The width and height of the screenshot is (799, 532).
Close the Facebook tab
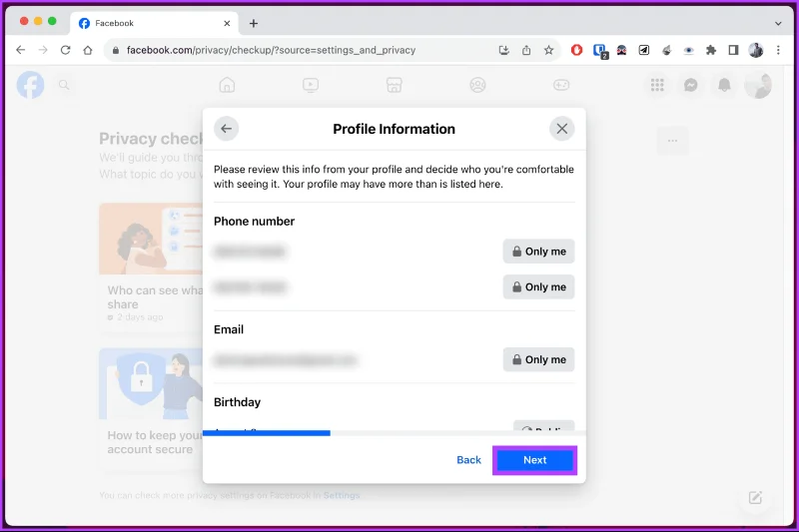[x=227, y=23]
